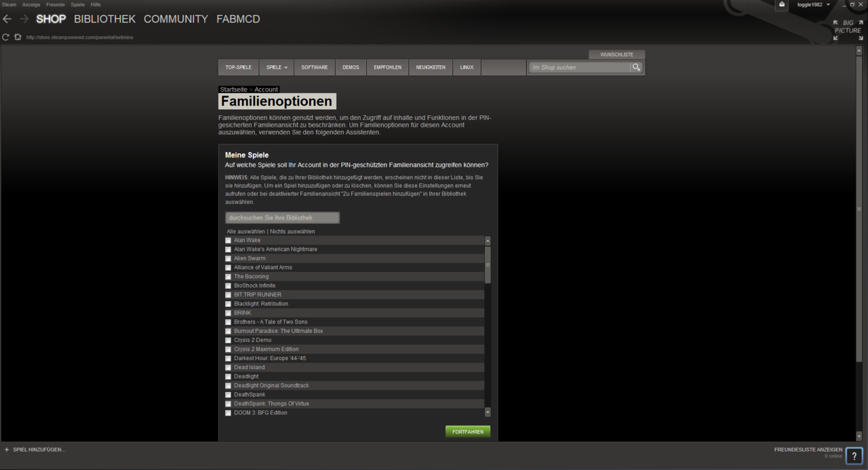
Task: Click the game list scrollbar thumb
Action: pyautogui.click(x=488, y=265)
